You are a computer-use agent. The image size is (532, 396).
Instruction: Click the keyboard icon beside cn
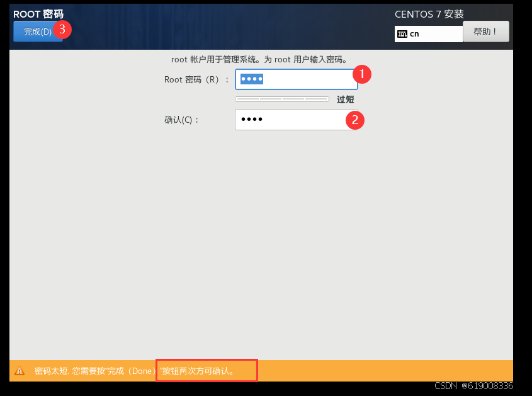coord(402,34)
